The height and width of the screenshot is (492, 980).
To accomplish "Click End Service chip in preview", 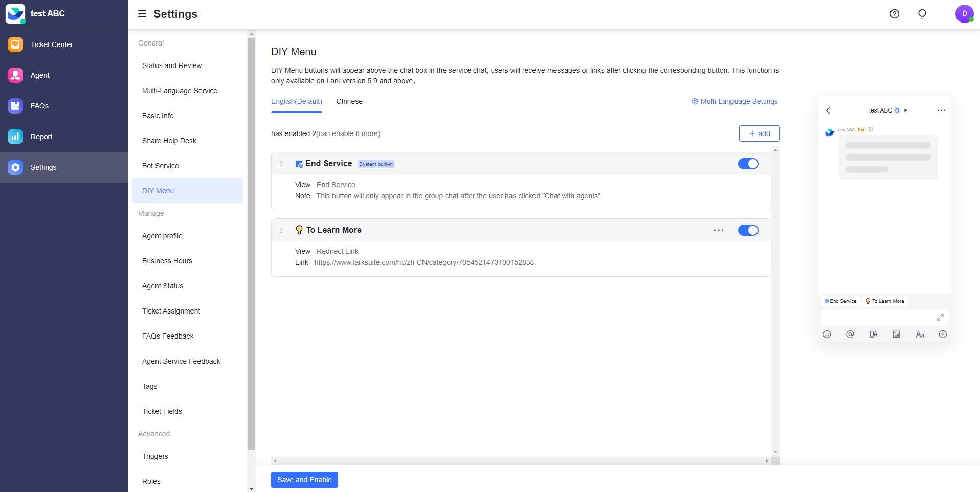I will (840, 301).
